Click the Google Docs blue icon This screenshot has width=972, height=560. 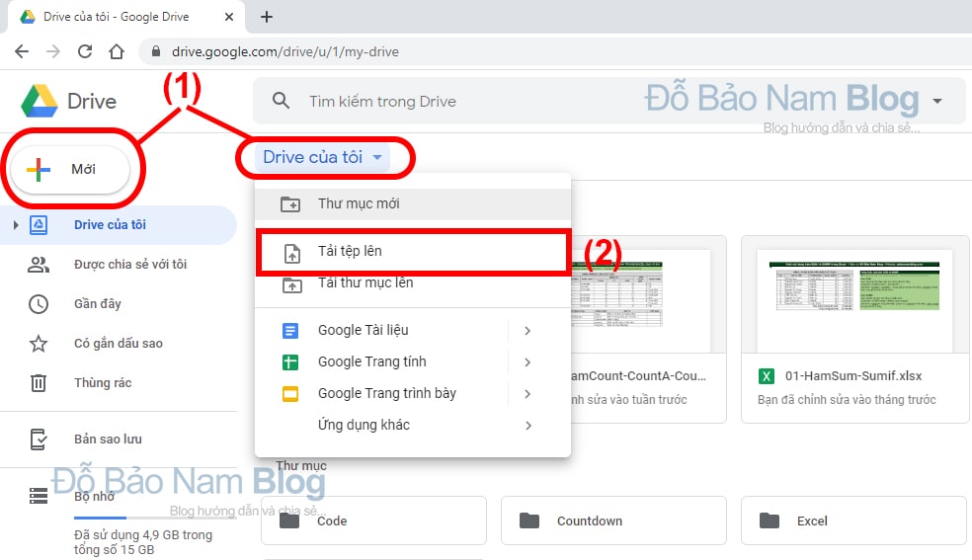pos(290,331)
